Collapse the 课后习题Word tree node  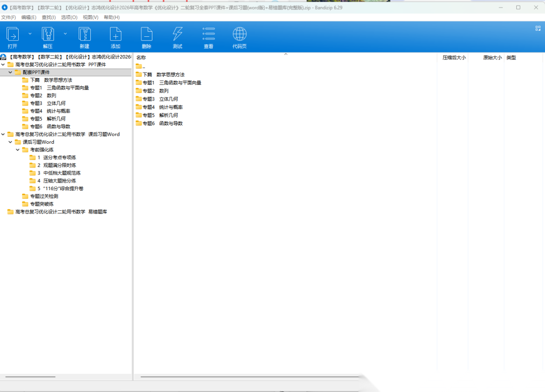(x=10, y=142)
